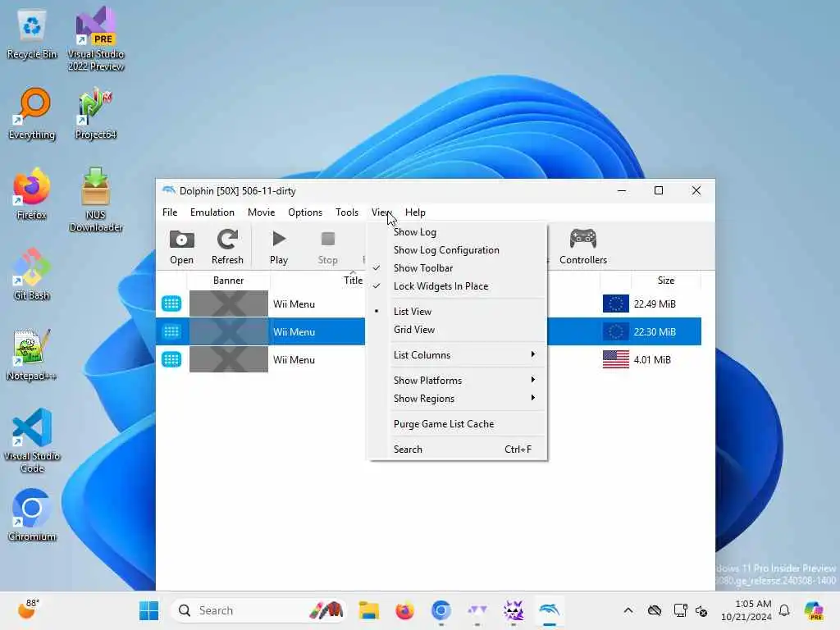Open the Movie menu
Viewport: 840px width, 630px height.
(261, 212)
